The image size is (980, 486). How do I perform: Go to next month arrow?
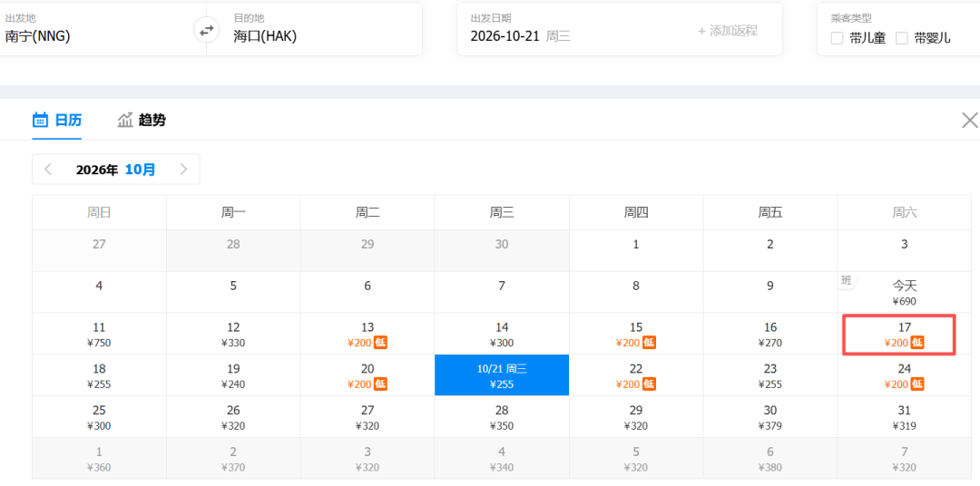click(183, 170)
